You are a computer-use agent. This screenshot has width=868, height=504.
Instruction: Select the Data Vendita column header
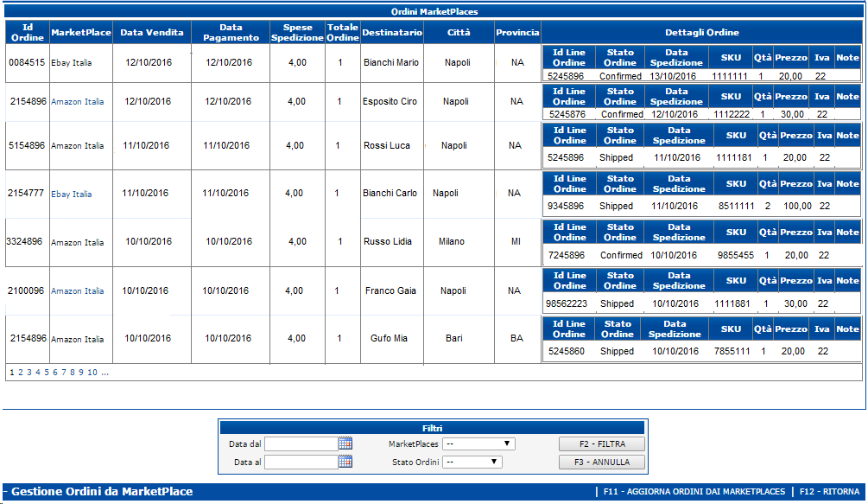coord(152,32)
